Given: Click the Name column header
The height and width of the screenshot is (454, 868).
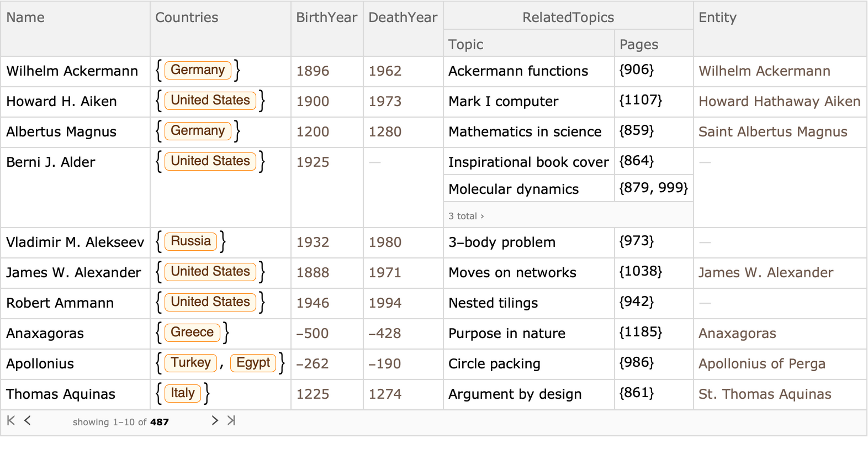Looking at the screenshot, I should 25,18.
